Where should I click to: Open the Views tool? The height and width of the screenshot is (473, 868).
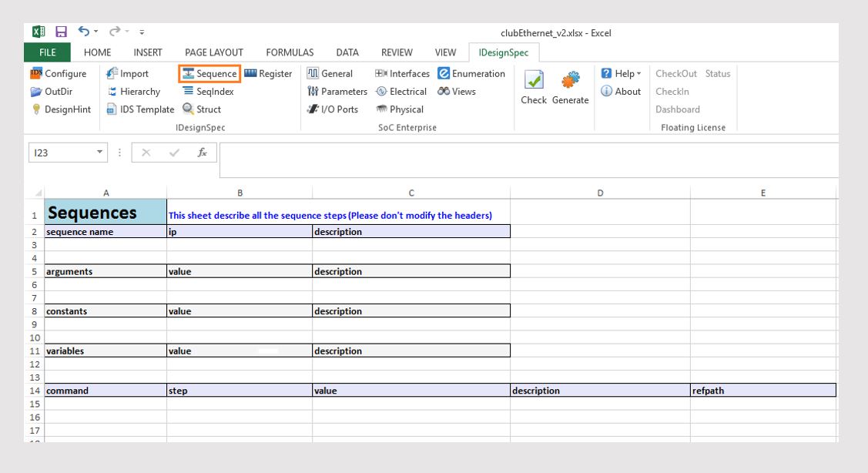(x=457, y=92)
